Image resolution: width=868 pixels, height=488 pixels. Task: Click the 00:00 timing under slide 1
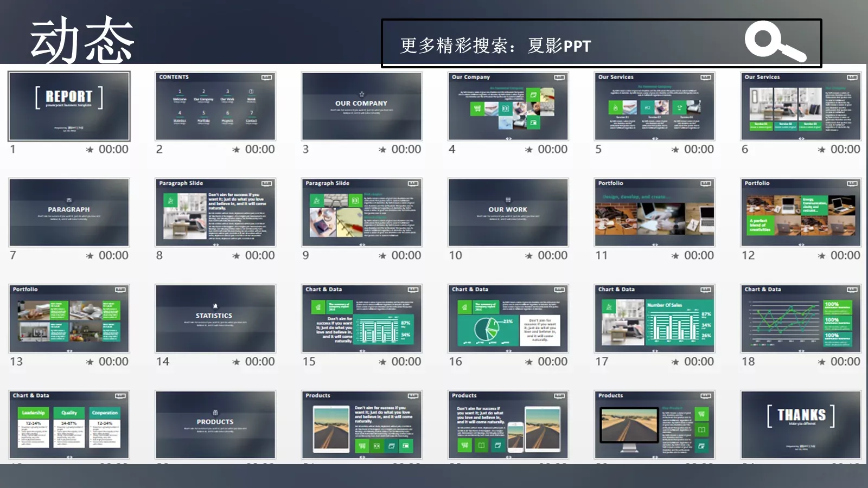113,149
